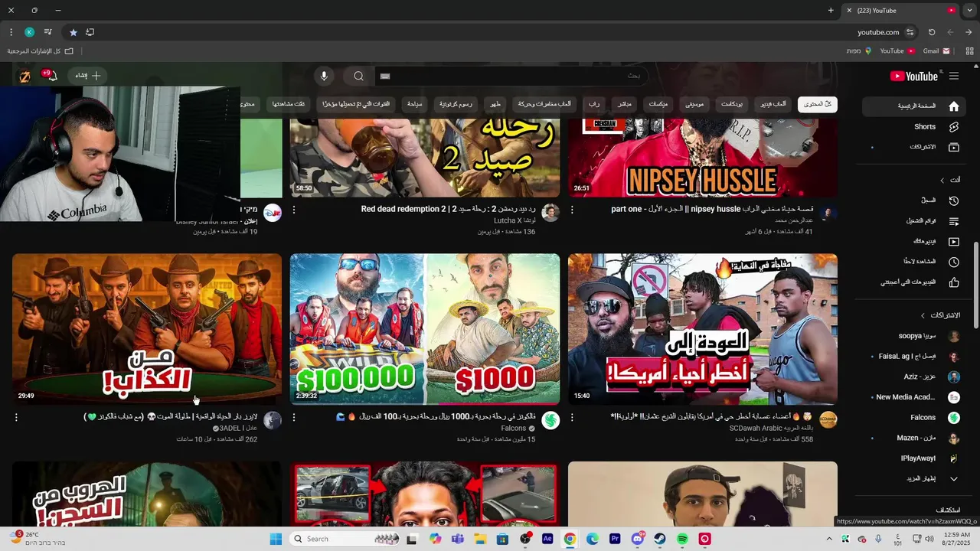Open Steam from the taskbar
Screen dimensions: 980x551
pos(660,540)
